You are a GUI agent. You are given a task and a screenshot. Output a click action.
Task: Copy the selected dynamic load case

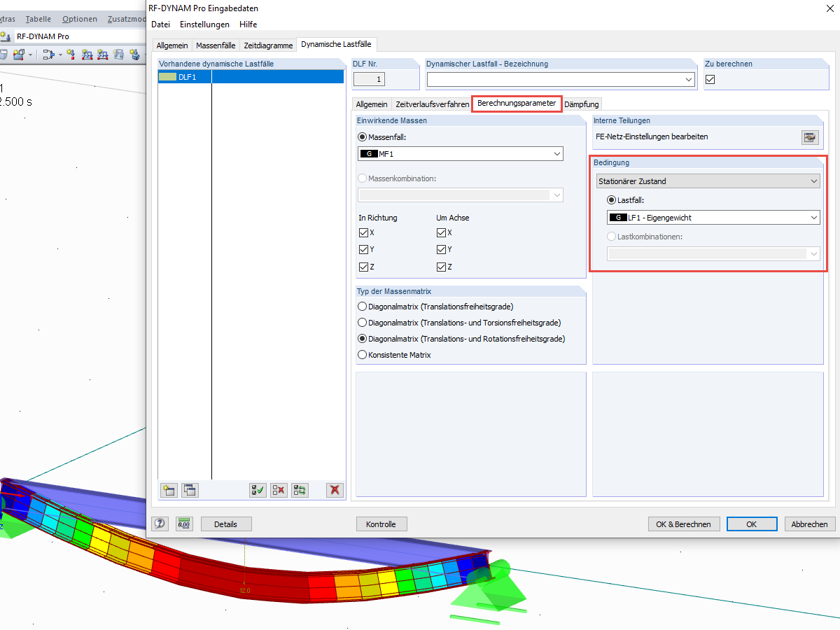(x=190, y=490)
